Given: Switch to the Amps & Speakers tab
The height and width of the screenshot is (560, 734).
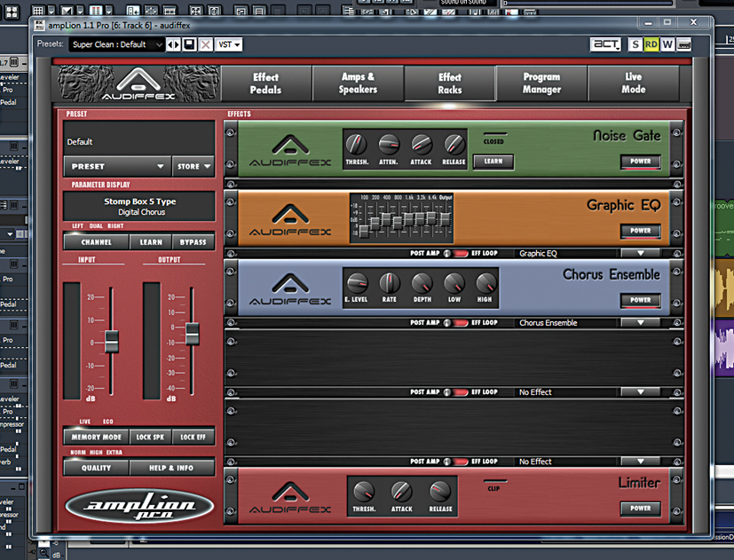Looking at the screenshot, I should (x=358, y=83).
